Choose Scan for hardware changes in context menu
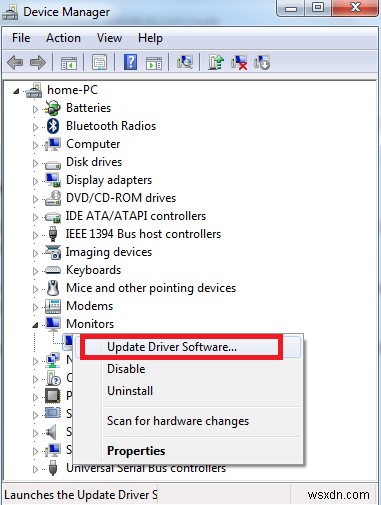The height and width of the screenshot is (505, 381). 188,421
